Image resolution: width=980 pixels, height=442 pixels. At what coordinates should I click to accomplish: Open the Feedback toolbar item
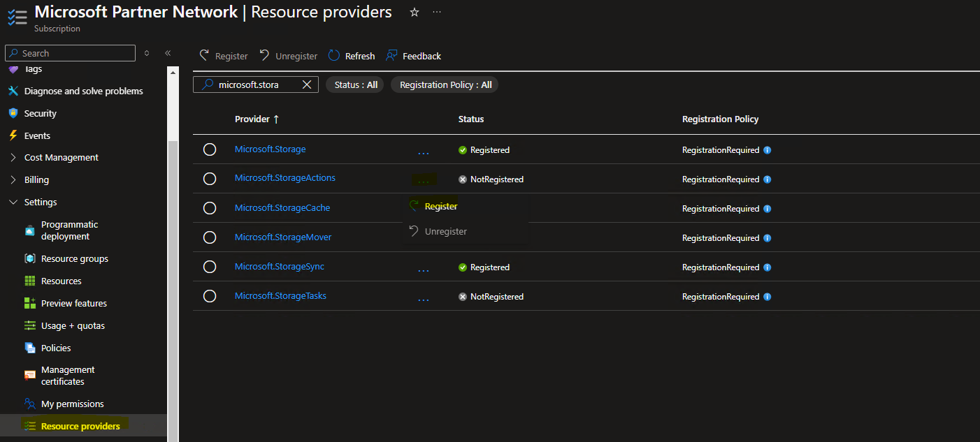[414, 56]
